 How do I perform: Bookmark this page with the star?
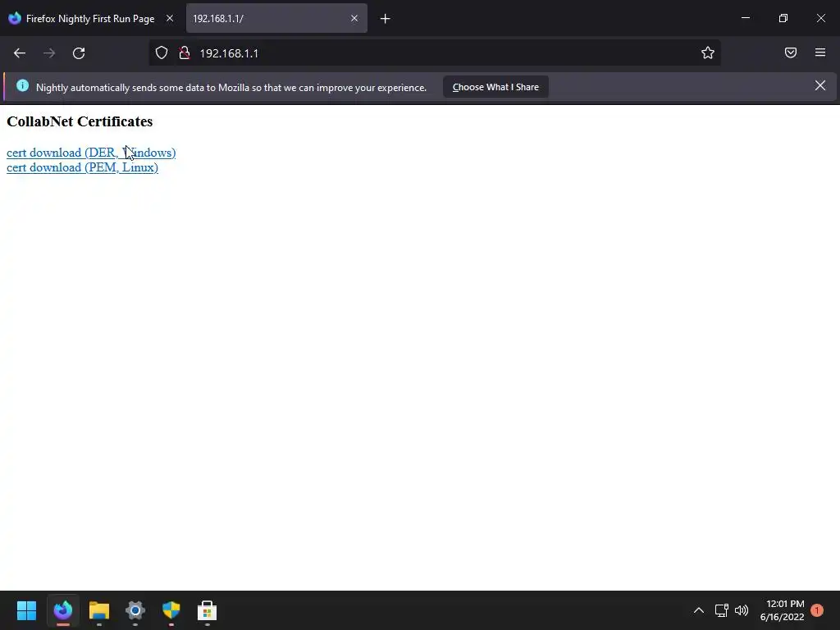click(x=708, y=53)
